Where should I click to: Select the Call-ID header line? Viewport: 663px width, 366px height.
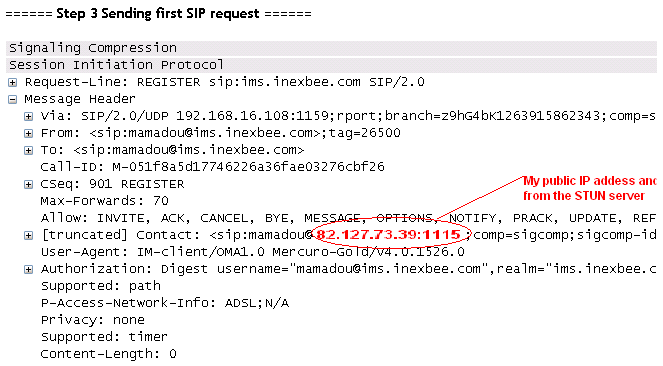(x=212, y=167)
